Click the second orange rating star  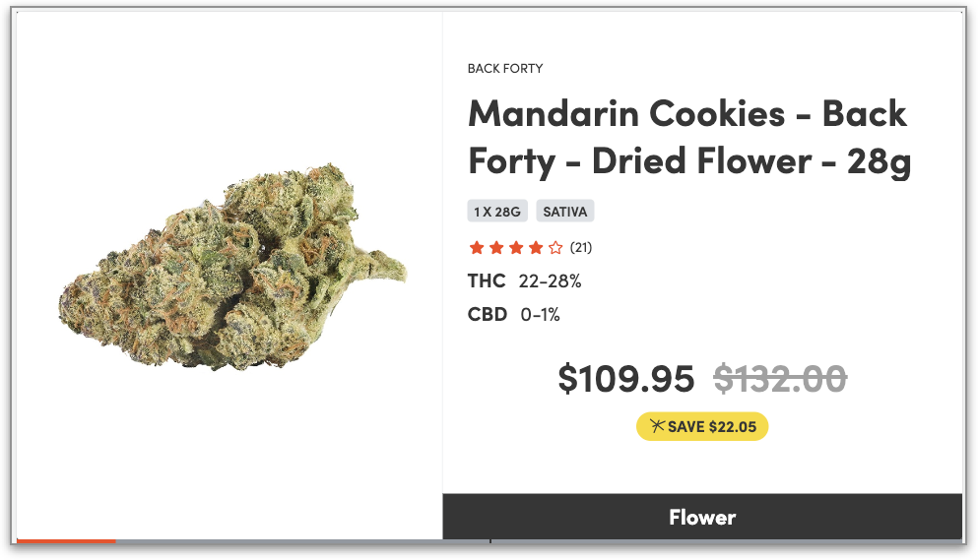(496, 248)
